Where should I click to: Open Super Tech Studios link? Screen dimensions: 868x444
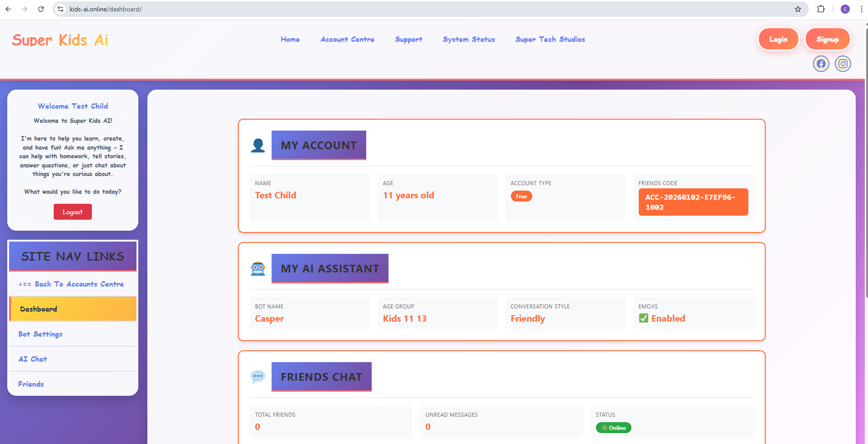coord(550,40)
